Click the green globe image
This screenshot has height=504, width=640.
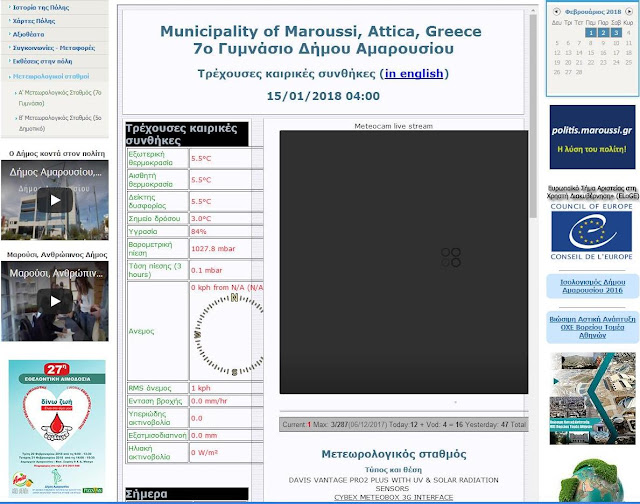coord(593,481)
